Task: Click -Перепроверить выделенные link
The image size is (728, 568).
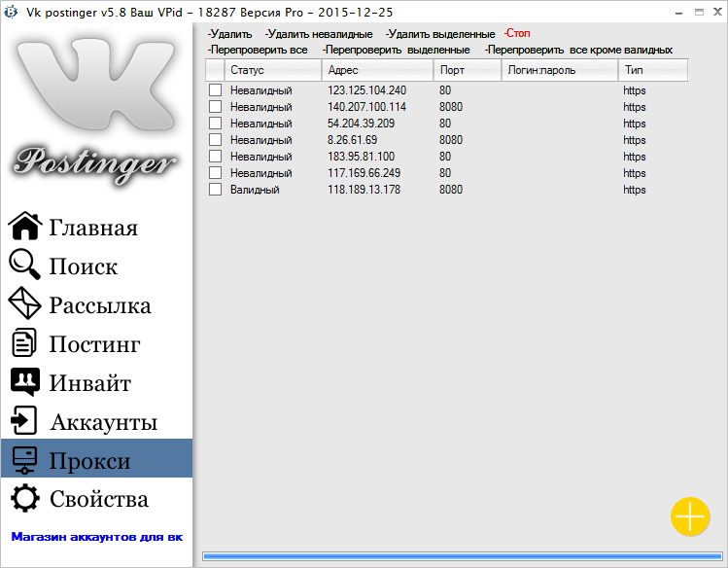Action: [x=396, y=50]
